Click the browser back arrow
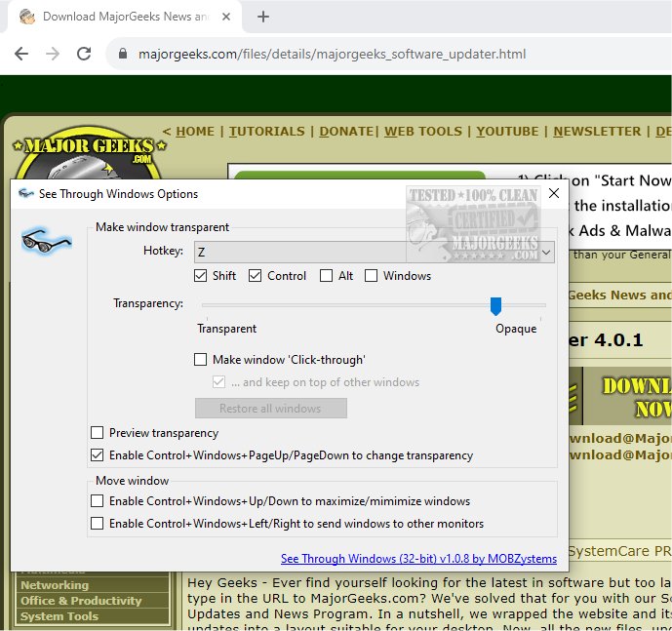Image resolution: width=672 pixels, height=631 pixels. click(20, 54)
